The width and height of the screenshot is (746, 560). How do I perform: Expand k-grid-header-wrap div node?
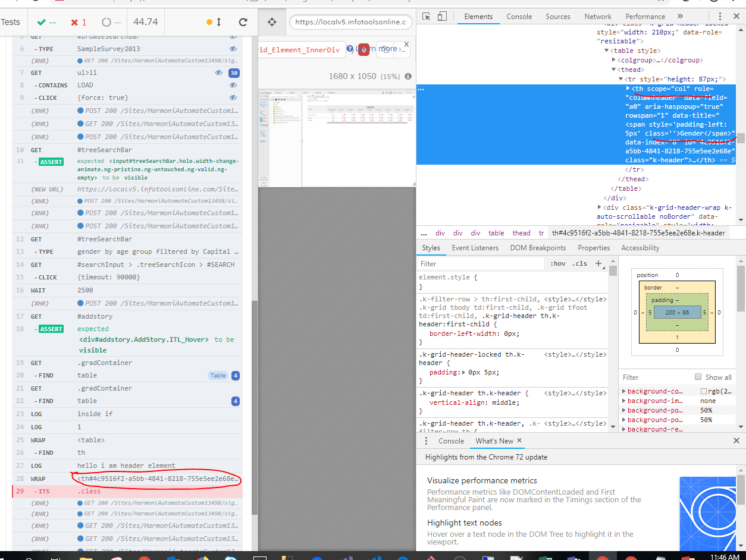600,207
